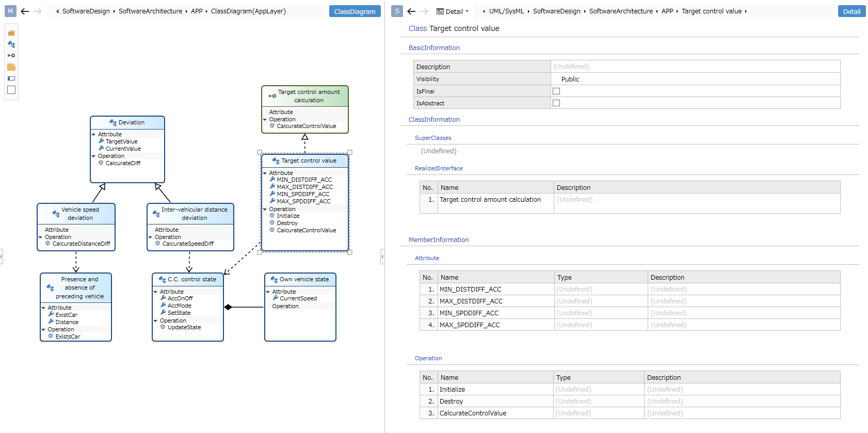Image resolution: width=868 pixels, height=433 pixels.
Task: Open Target control value in right breadcrumb
Action: click(712, 11)
